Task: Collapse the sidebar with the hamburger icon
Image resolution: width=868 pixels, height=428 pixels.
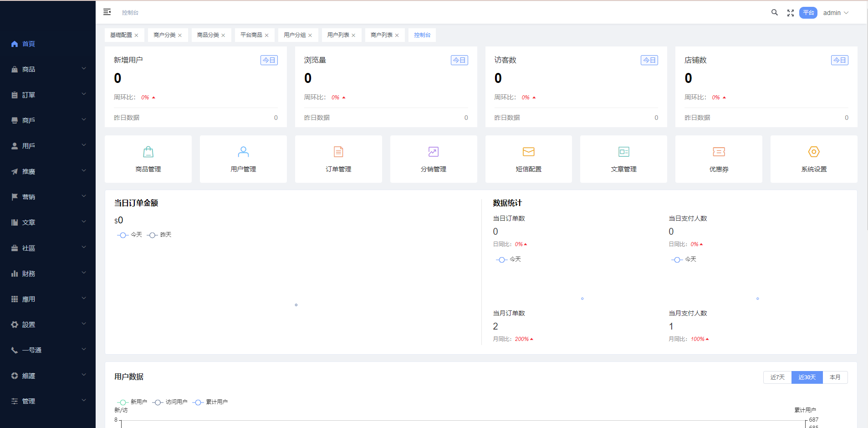Action: [107, 12]
